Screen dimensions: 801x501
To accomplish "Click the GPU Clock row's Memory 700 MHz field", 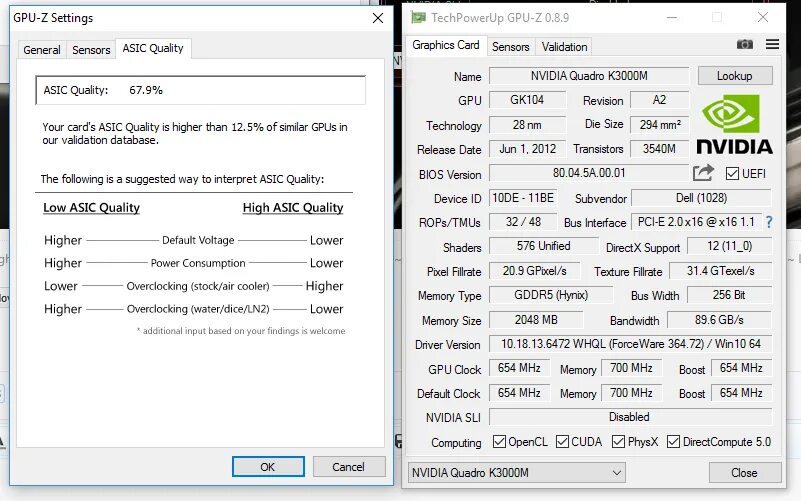I will tap(631, 368).
